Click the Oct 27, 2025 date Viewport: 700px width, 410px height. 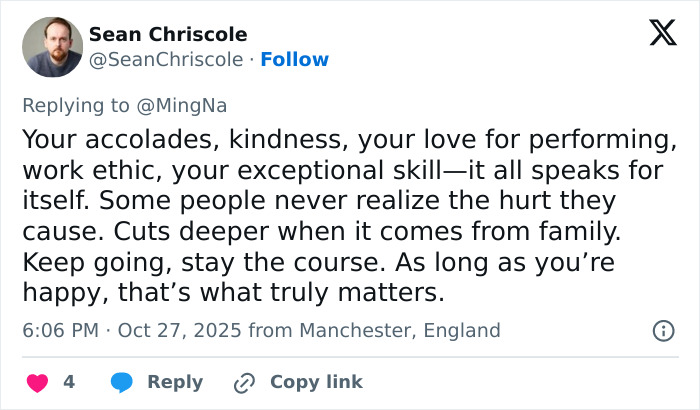180,330
